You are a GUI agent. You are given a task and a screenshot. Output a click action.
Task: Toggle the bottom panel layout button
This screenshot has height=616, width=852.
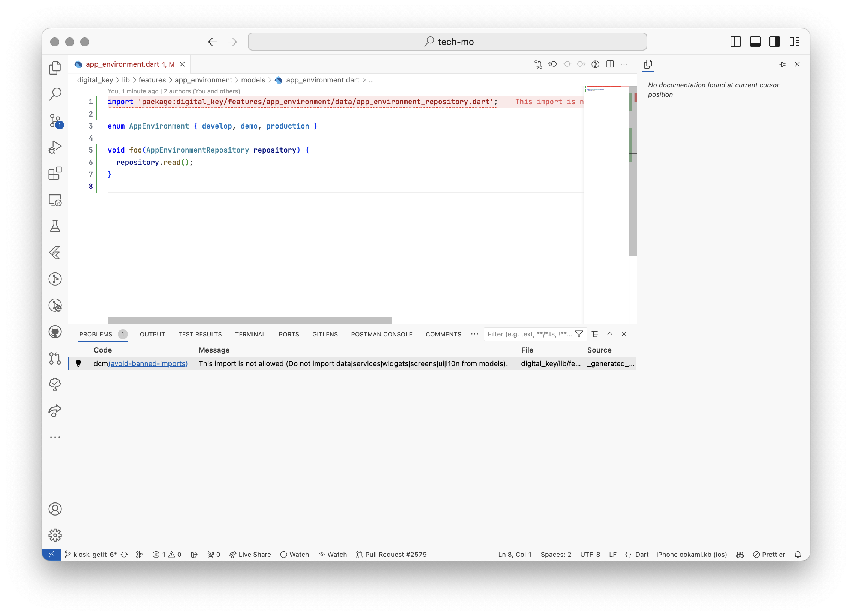click(755, 42)
